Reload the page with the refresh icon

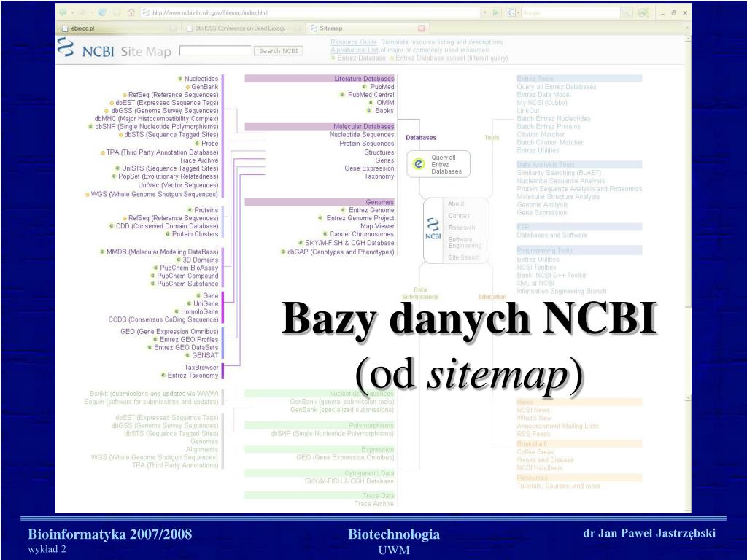[102, 13]
